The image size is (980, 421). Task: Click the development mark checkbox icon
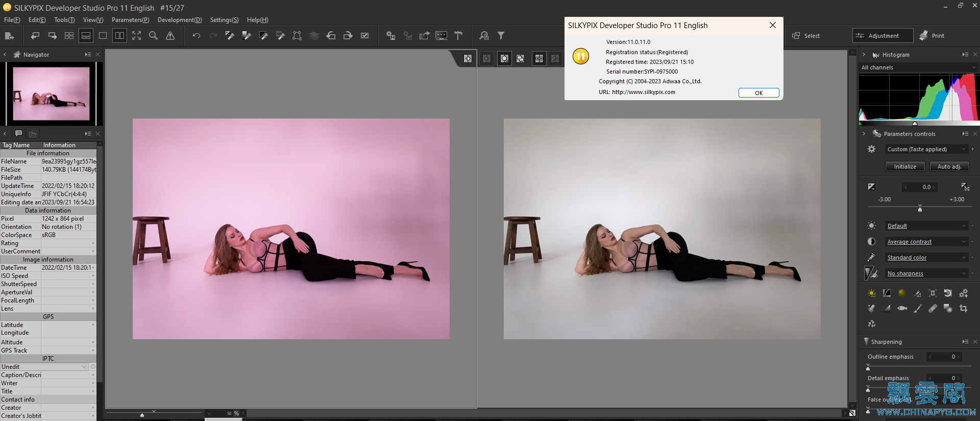pos(364,36)
